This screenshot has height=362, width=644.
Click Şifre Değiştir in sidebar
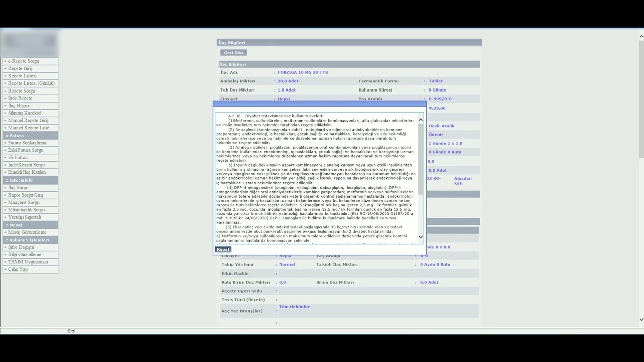click(x=21, y=247)
